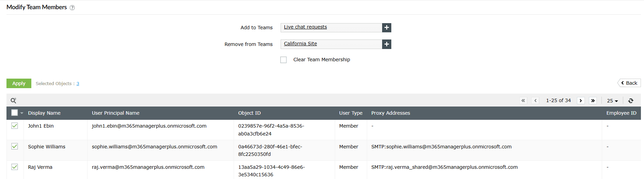This screenshot has height=179, width=644.
Task: Click plus icon for Add to Teams
Action: click(x=387, y=28)
